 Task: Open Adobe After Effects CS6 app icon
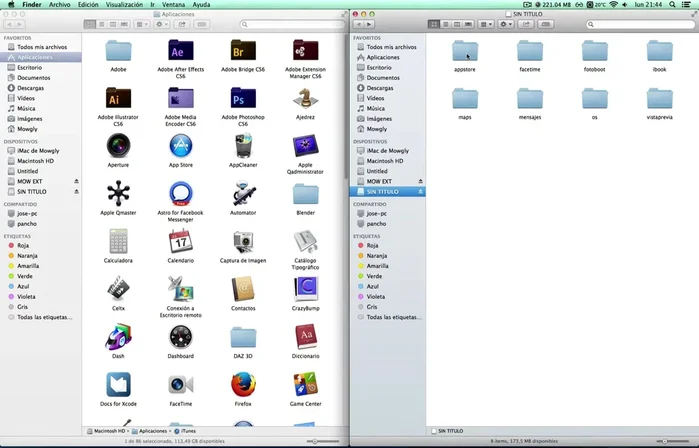pyautogui.click(x=181, y=50)
